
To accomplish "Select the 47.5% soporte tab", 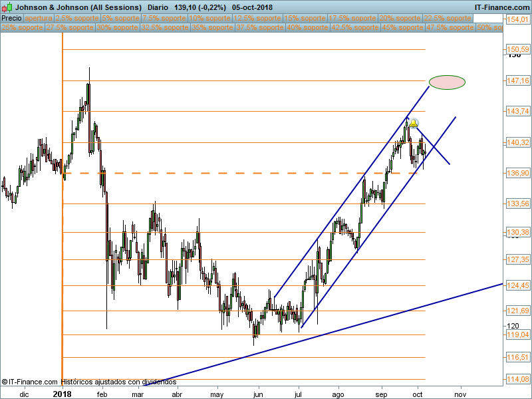I will (450, 27).
